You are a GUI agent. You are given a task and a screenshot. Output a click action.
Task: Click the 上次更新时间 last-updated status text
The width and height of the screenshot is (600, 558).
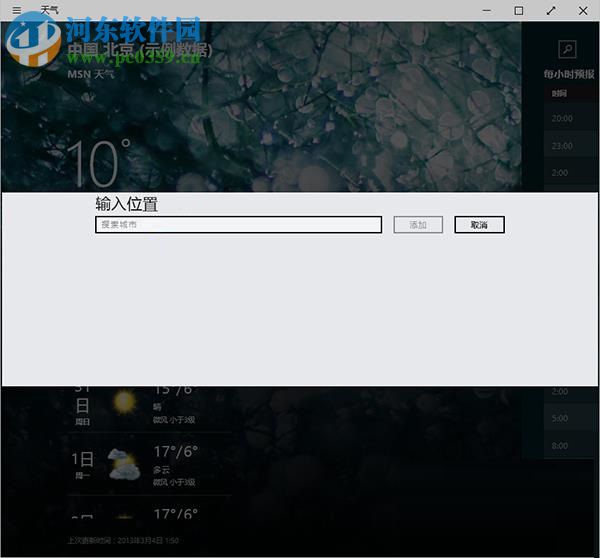coord(123,540)
